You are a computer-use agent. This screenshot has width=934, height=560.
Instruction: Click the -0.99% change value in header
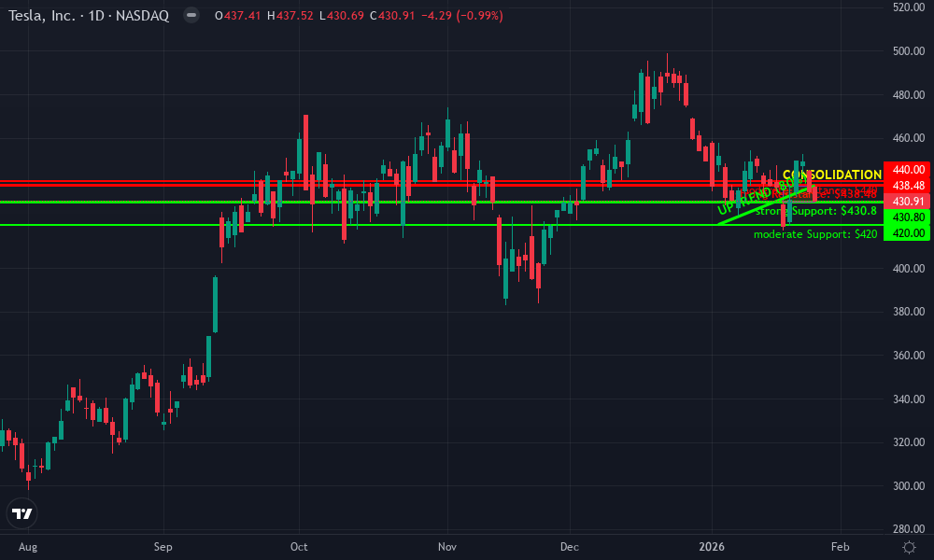(x=478, y=15)
